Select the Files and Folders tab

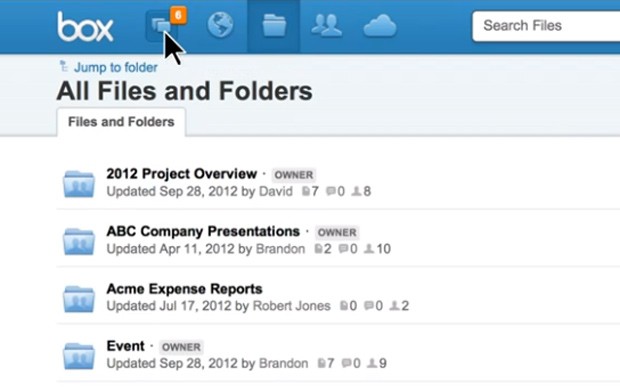(121, 122)
